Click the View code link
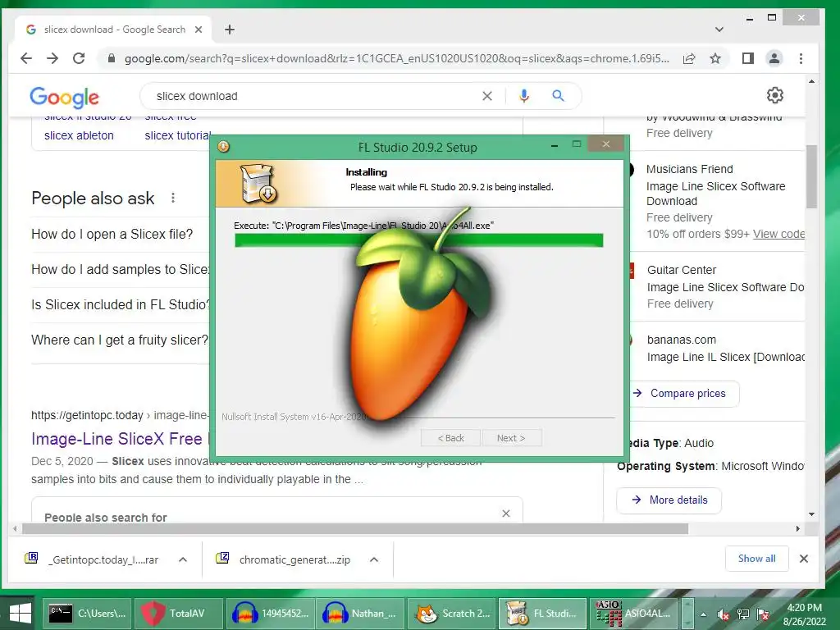 click(x=779, y=234)
